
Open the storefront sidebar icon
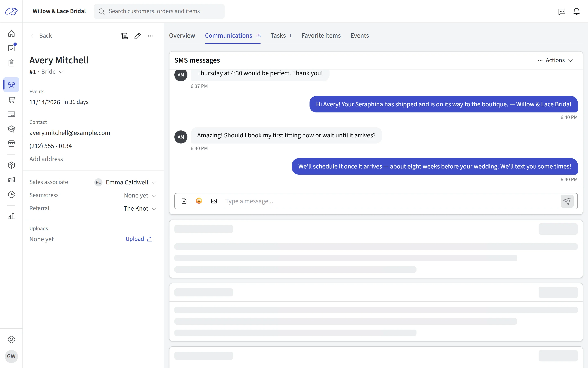point(11,143)
